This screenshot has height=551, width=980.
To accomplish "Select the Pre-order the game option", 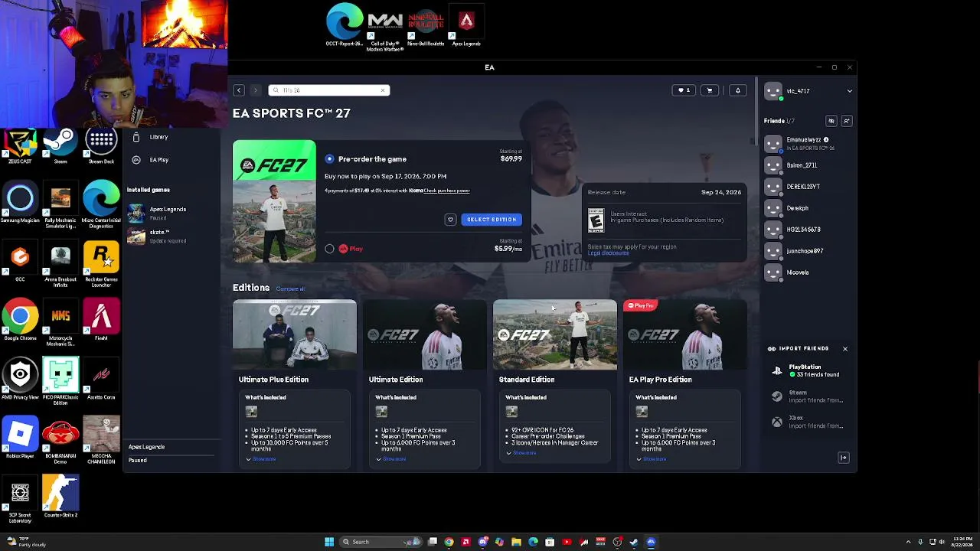I will point(329,159).
